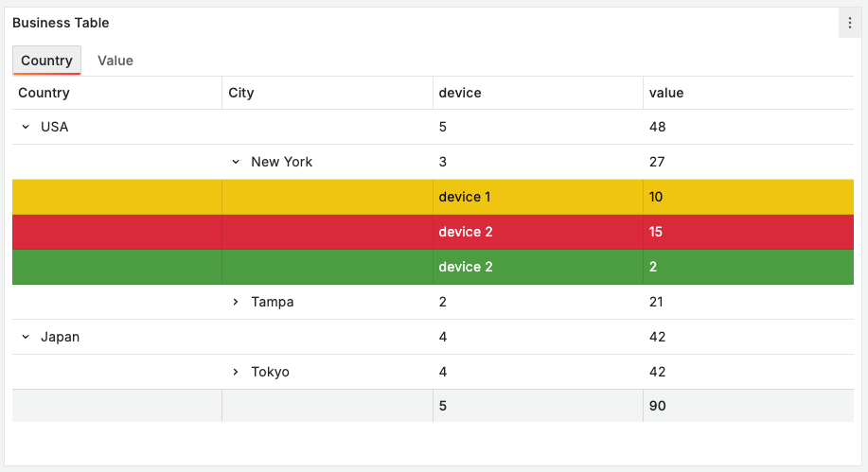Click the Business Table panel title
The width and height of the screenshot is (868, 472).
pyautogui.click(x=61, y=23)
